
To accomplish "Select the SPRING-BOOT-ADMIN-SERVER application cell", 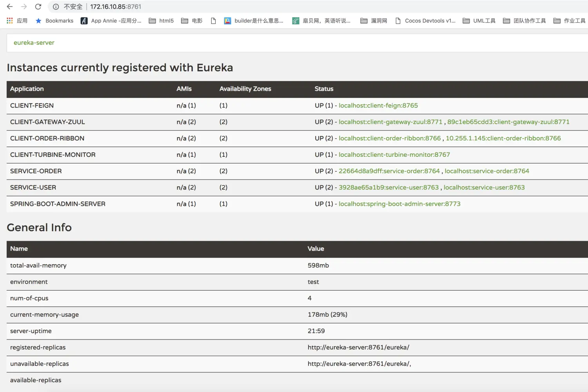I will [58, 204].
